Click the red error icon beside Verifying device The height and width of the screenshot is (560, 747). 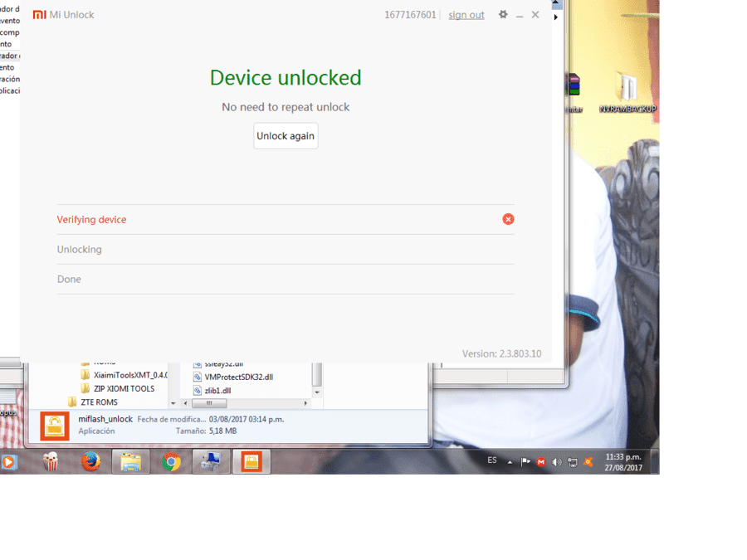(x=508, y=219)
